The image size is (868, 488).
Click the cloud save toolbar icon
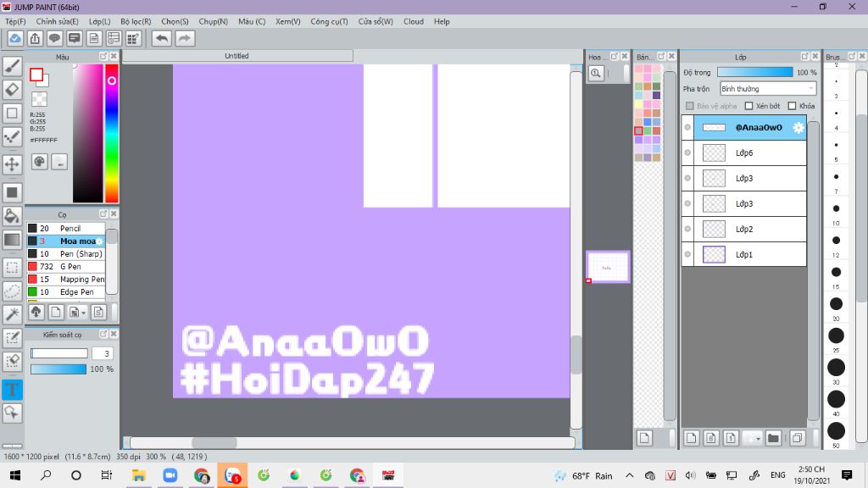15,38
